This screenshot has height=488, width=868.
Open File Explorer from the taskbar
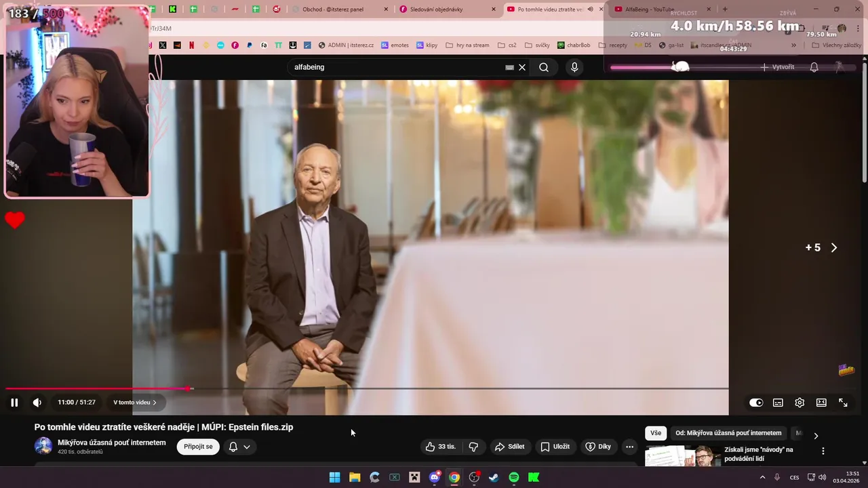click(355, 477)
